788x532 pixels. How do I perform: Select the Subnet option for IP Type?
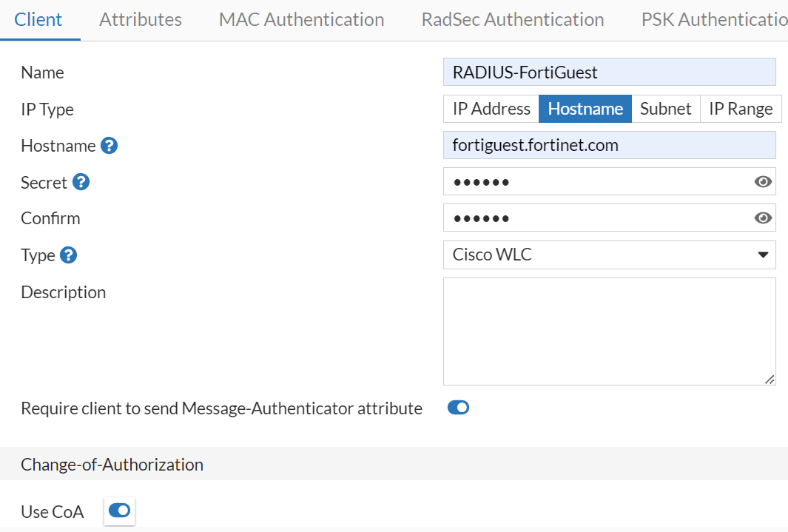[x=665, y=108]
